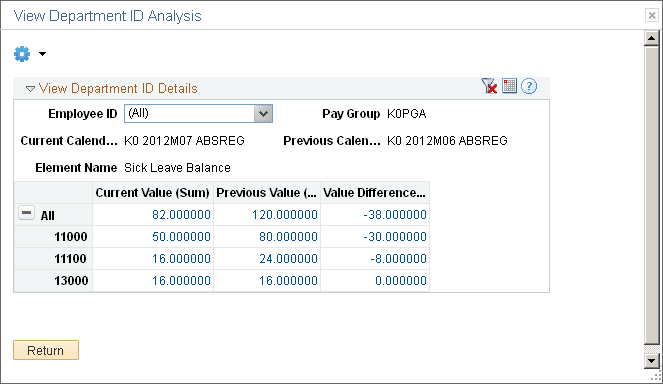Click the Value Difference column header
The image size is (663, 384).
375,193
